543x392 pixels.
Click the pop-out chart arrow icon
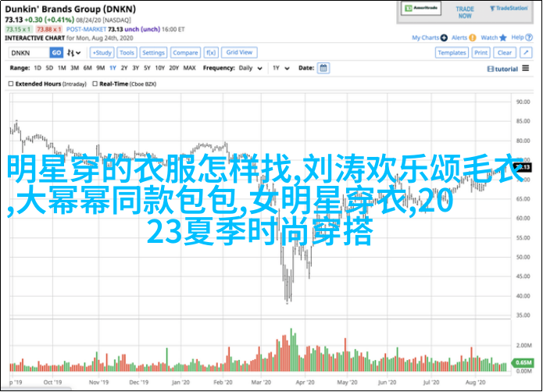pyautogui.click(x=526, y=52)
